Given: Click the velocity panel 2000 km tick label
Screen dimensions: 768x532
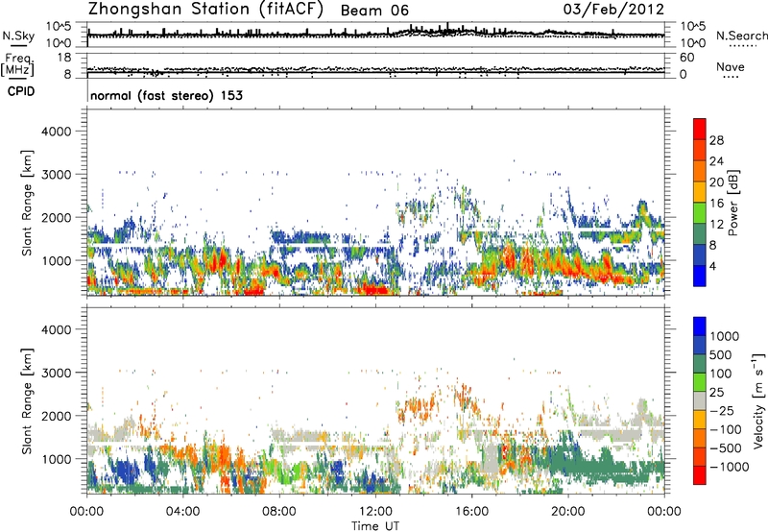Looking at the screenshot, I should 56,416.
